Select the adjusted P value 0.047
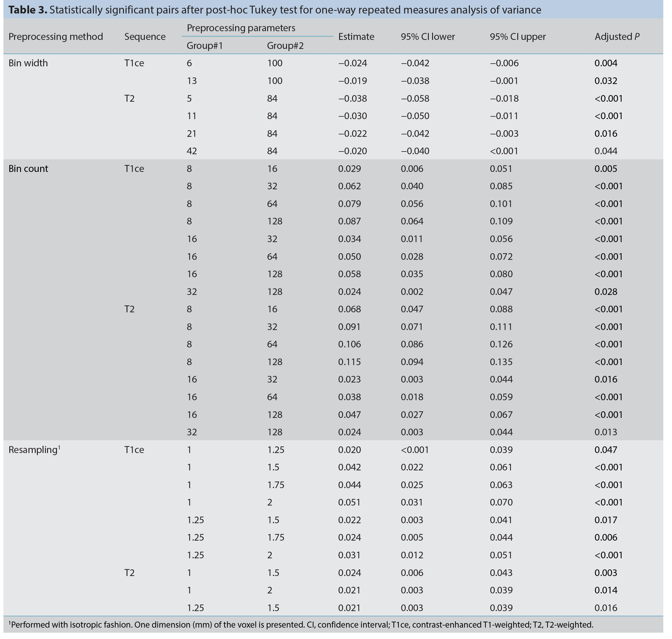Screen dimensions: 672x639 (606, 450)
